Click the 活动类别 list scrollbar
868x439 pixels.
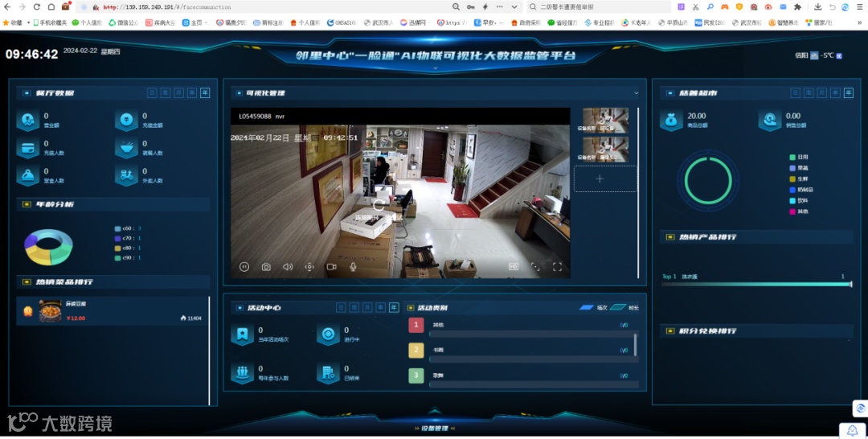tap(635, 344)
